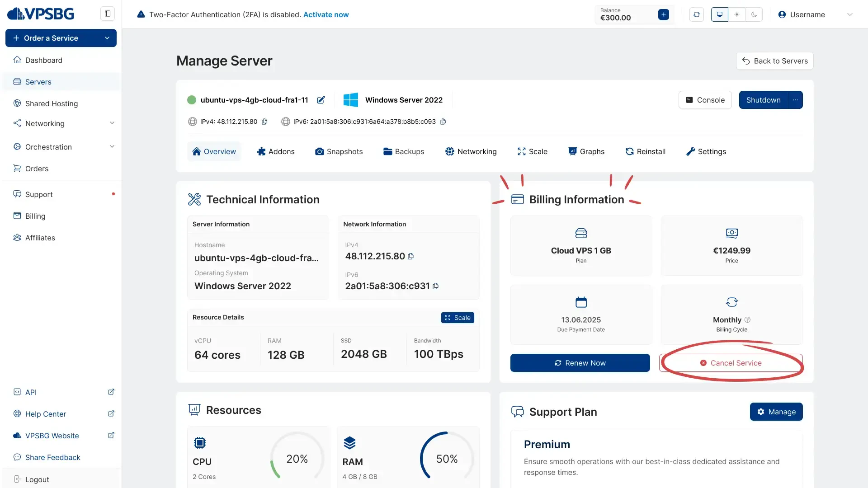Switch to light theme mode
This screenshot has height=488, width=868.
[737, 14]
